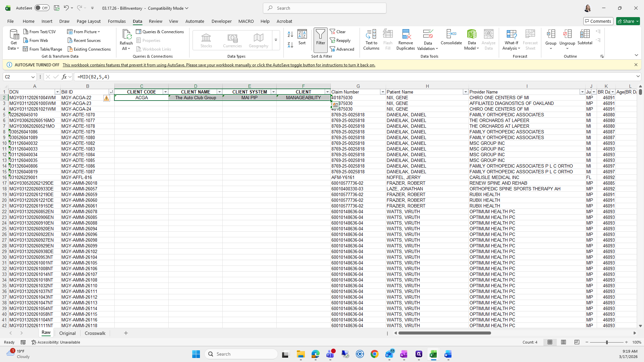Image resolution: width=644 pixels, height=362 pixels.
Task: Adjust the zoom level slider
Action: click(606, 342)
